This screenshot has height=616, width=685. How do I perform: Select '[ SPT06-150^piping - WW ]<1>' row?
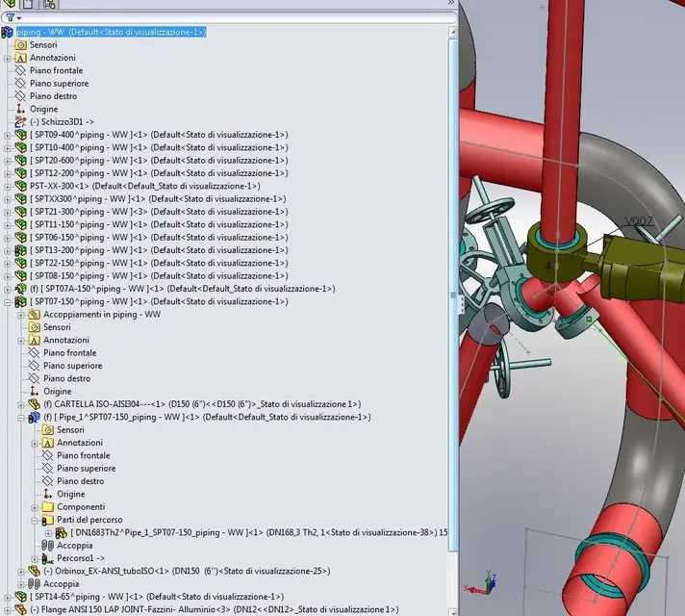[159, 238]
